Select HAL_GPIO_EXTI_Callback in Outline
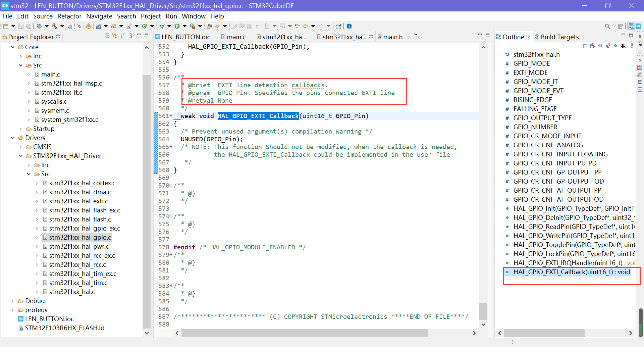Image resolution: width=644 pixels, height=347 pixels. (x=572, y=272)
